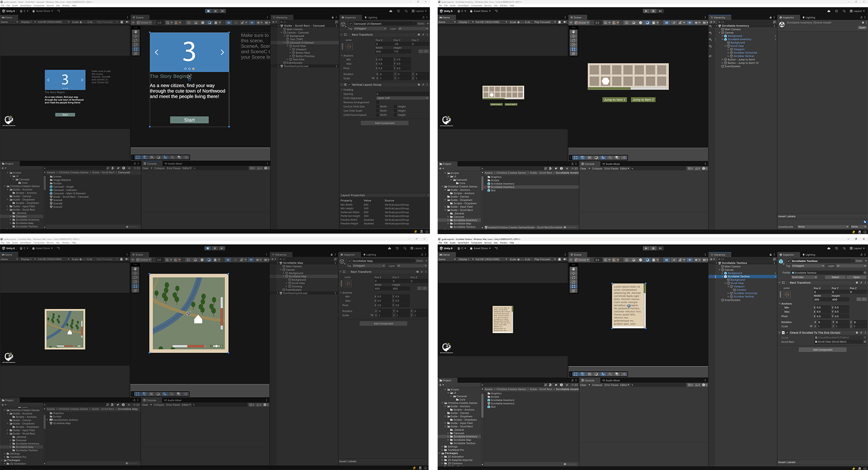Screen dimensions: 868x470
Task: Toggle Scrollable Textbox active checkbox in its Inspector
Action: [789, 261]
